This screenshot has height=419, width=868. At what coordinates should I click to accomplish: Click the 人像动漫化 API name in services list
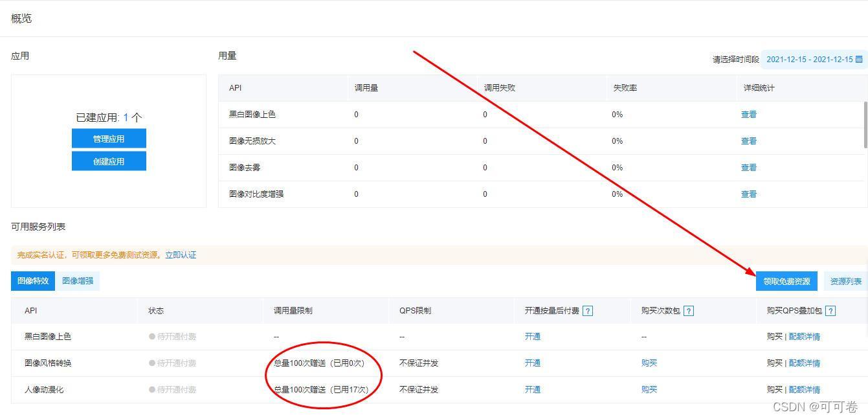tap(44, 390)
